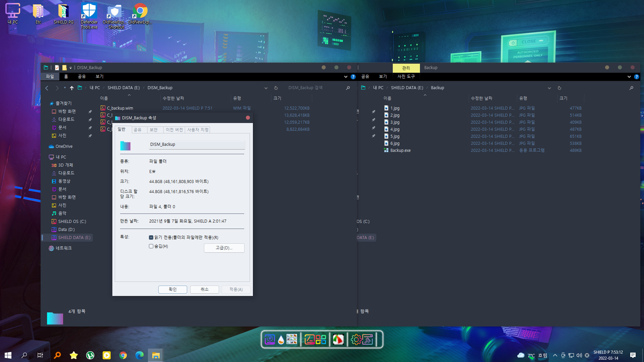Launch the red-green fan icon in the dock
The image size is (644, 362).
click(x=338, y=340)
